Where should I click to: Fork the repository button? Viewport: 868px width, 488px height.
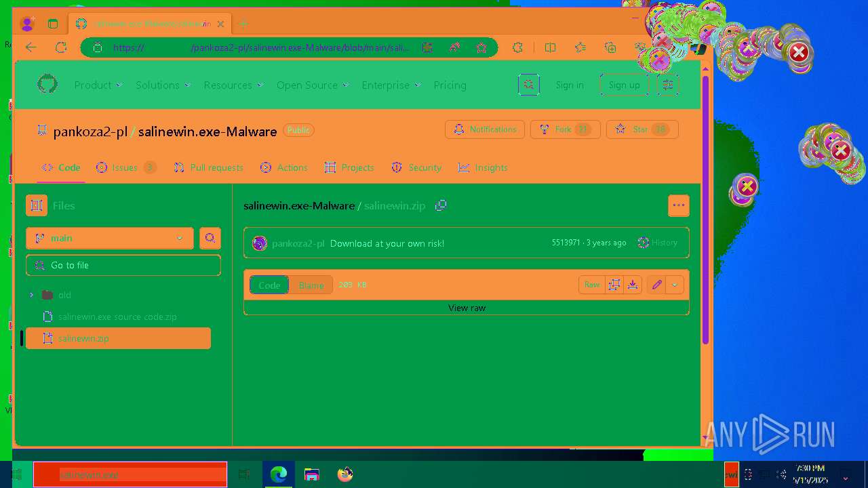click(566, 129)
